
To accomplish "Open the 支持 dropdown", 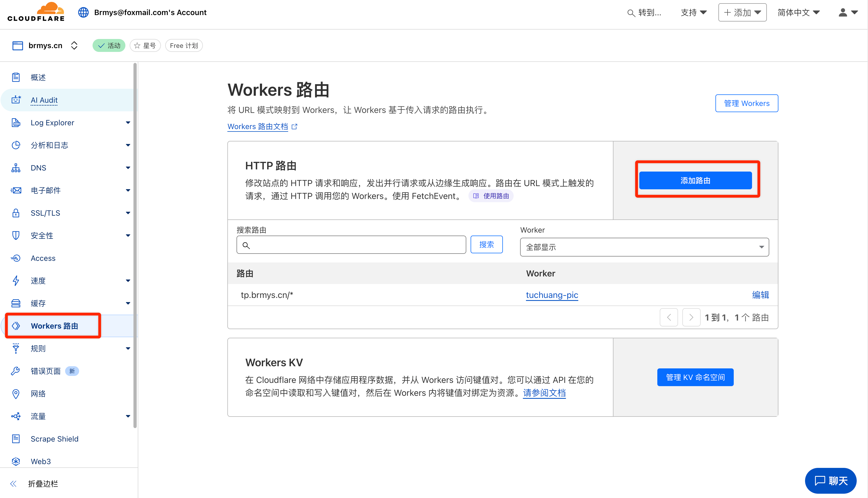I will coord(693,13).
